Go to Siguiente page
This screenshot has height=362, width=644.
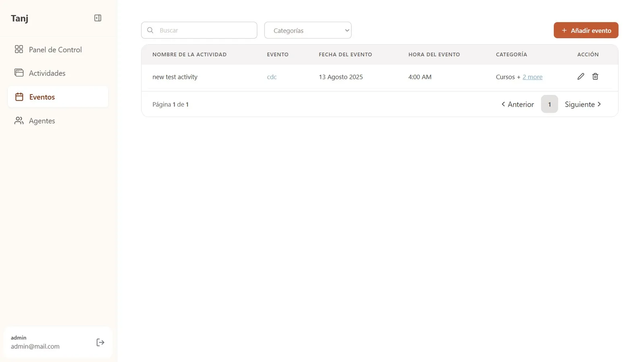[583, 104]
